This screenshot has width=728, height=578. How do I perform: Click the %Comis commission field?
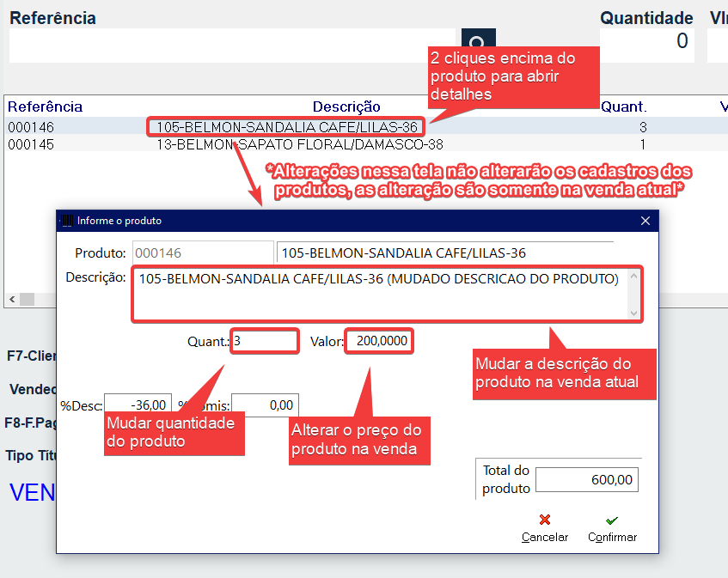pos(265,405)
